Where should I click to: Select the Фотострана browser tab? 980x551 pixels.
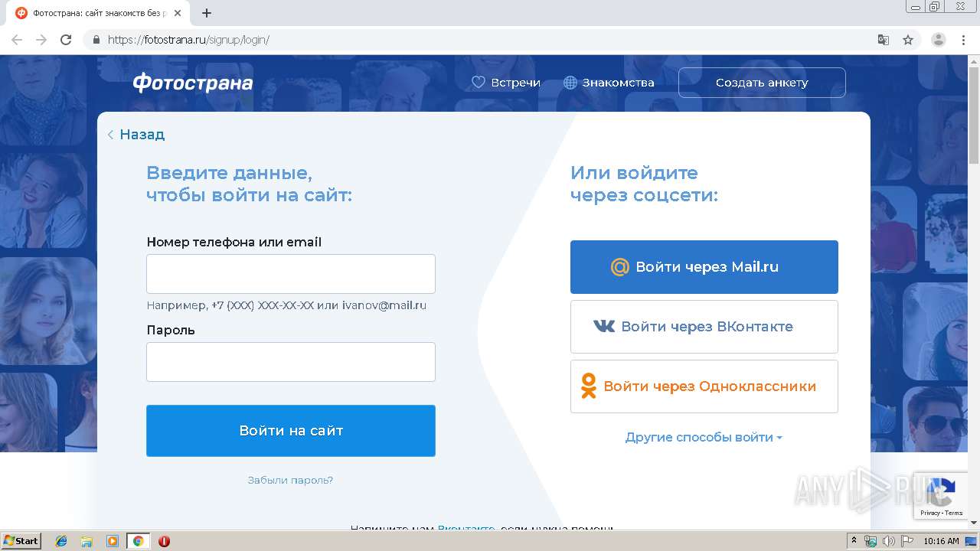coord(98,13)
